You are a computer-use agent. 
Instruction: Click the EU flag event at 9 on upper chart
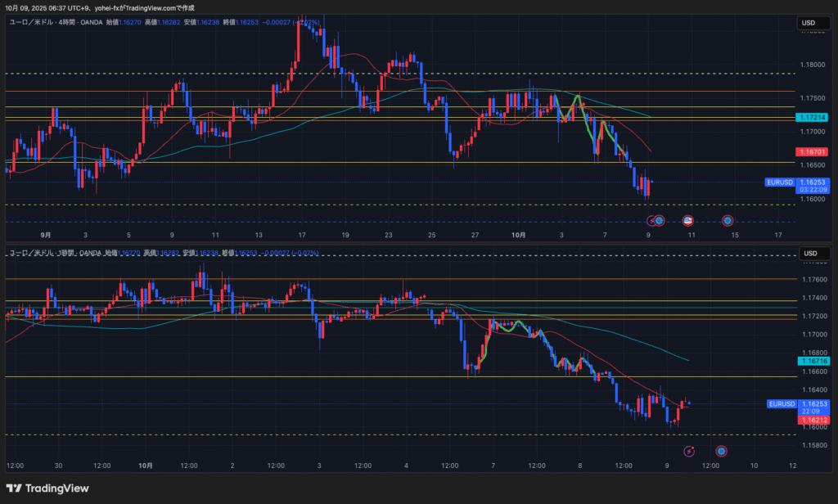coord(660,220)
